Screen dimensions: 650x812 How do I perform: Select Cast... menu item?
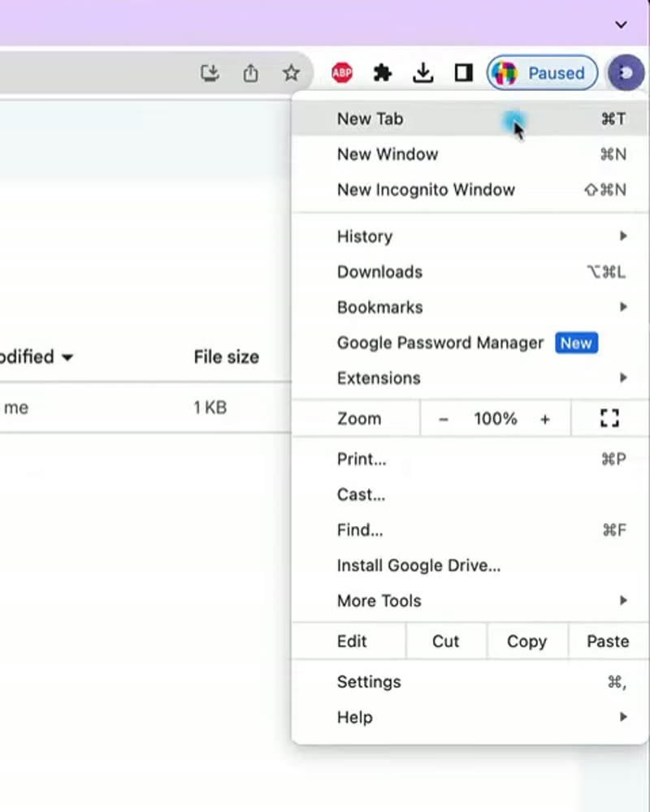pos(470,495)
